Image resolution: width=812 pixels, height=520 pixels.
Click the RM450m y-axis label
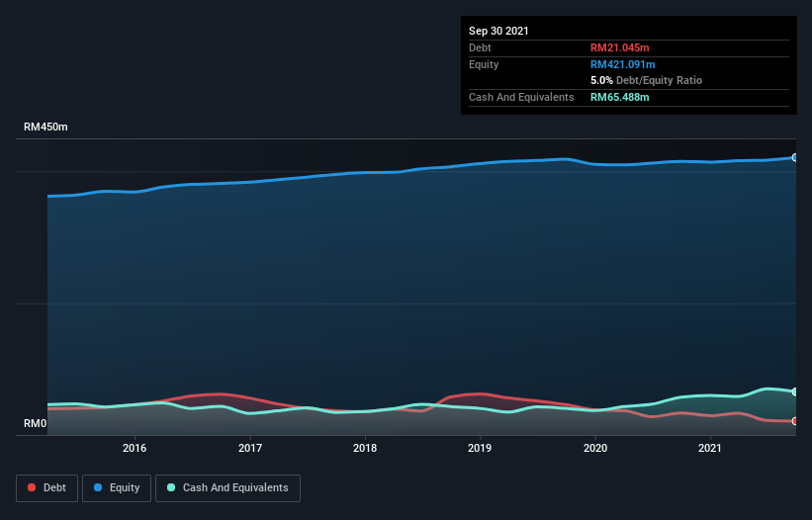coord(45,127)
